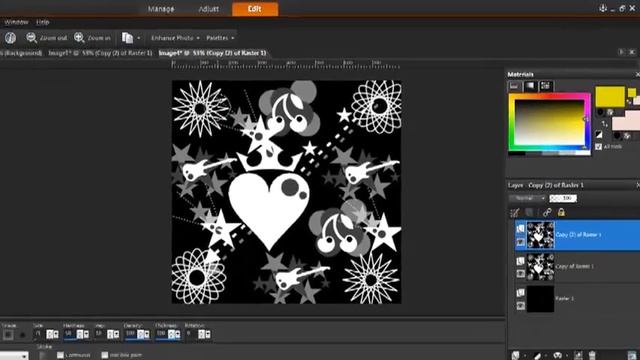Open the dropdown arrow beside the mask icon
Screen dimensions: 640x360
(566, 356)
